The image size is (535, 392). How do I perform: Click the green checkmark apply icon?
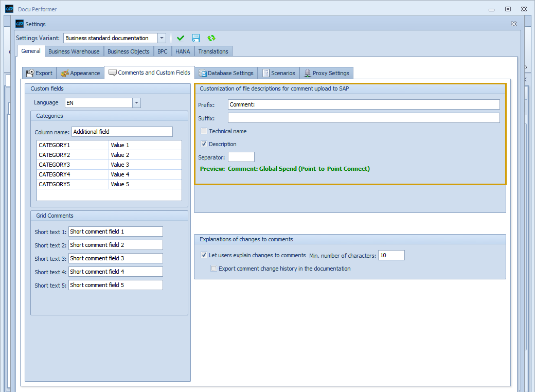181,38
